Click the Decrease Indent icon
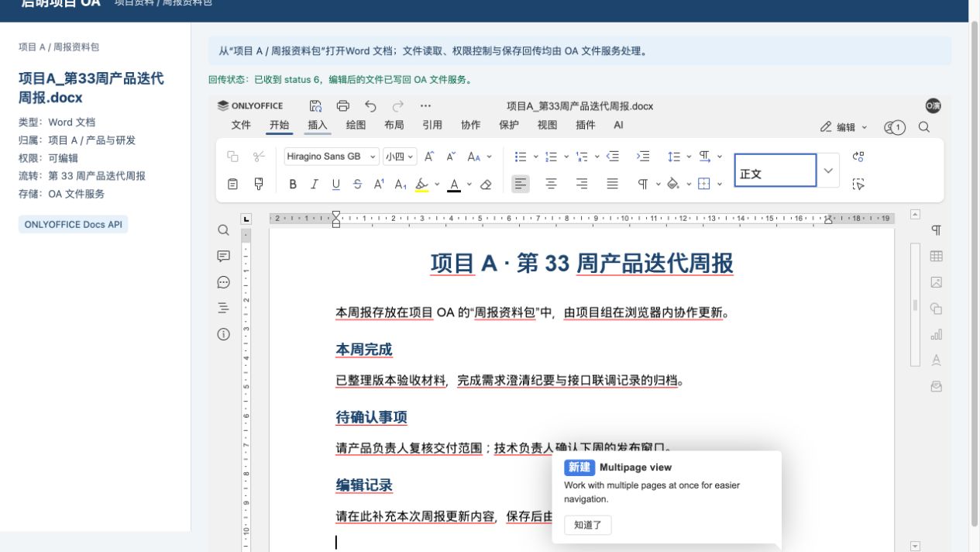 [613, 157]
